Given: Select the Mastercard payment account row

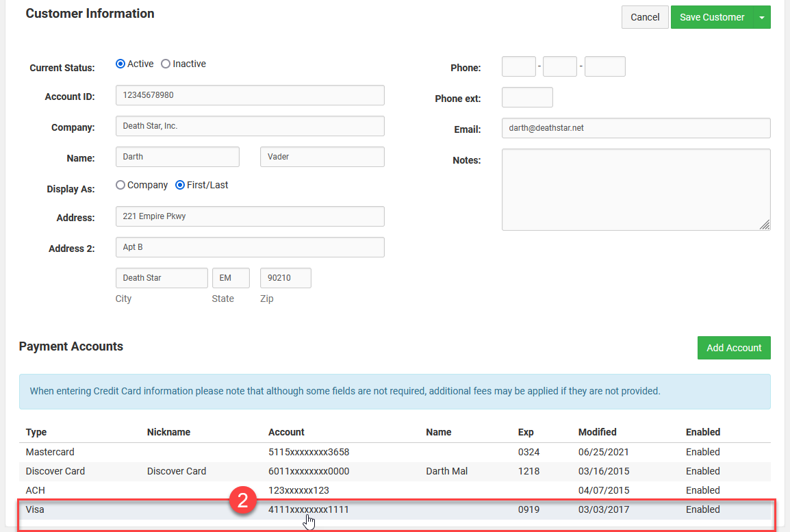Looking at the screenshot, I should [308, 452].
